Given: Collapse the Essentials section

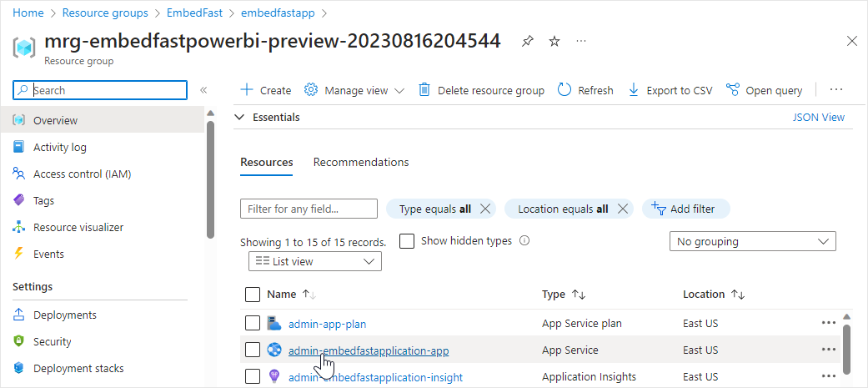Looking at the screenshot, I should (x=240, y=118).
